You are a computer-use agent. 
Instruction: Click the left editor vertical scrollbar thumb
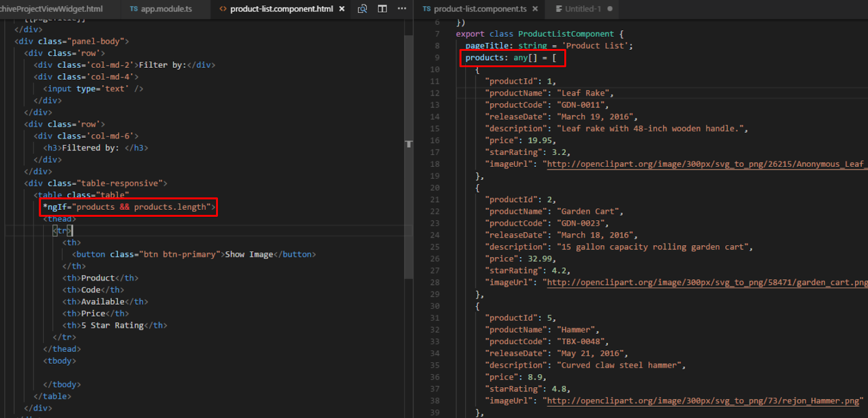coord(409,157)
